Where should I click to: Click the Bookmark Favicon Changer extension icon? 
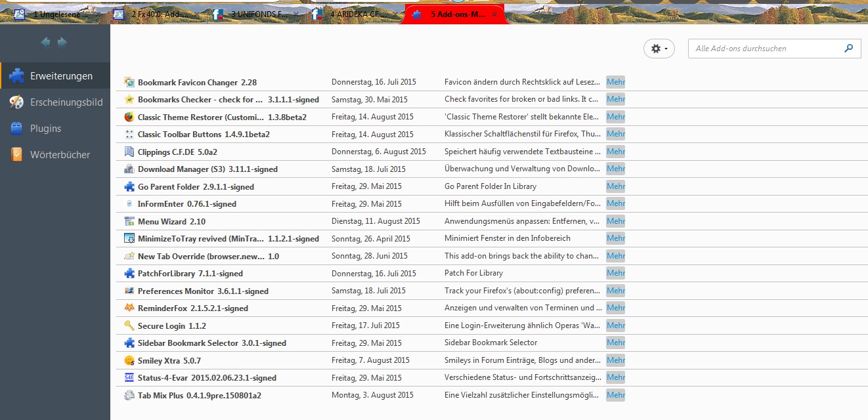tap(129, 82)
